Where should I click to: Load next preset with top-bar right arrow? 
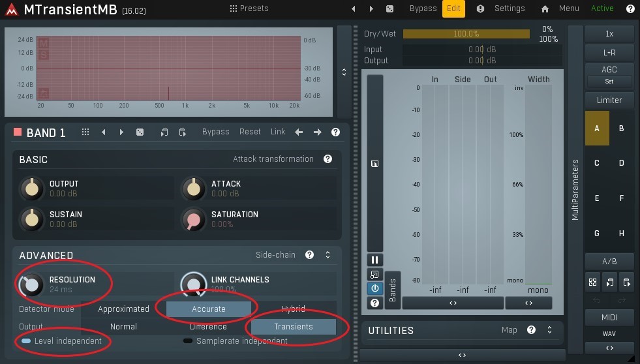point(371,8)
